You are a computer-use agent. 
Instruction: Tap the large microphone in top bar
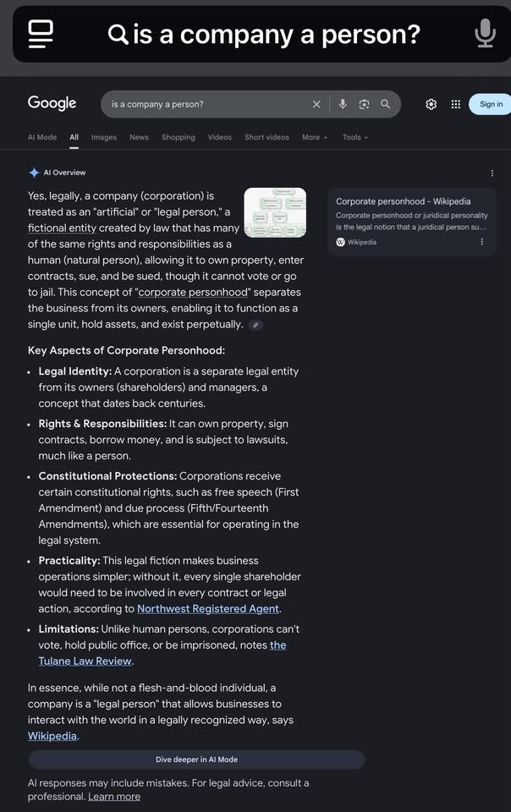(x=485, y=34)
